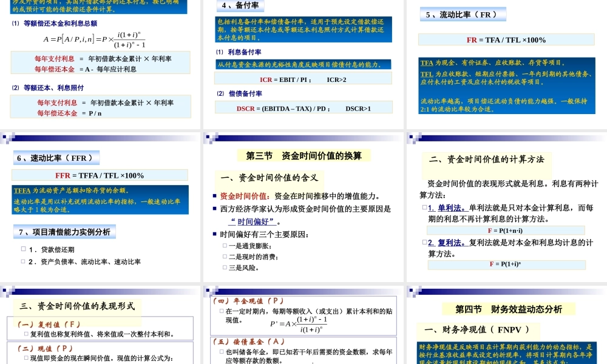
Task: Select the title '7、项目清偿能力实例分析'
Action: (x=65, y=232)
